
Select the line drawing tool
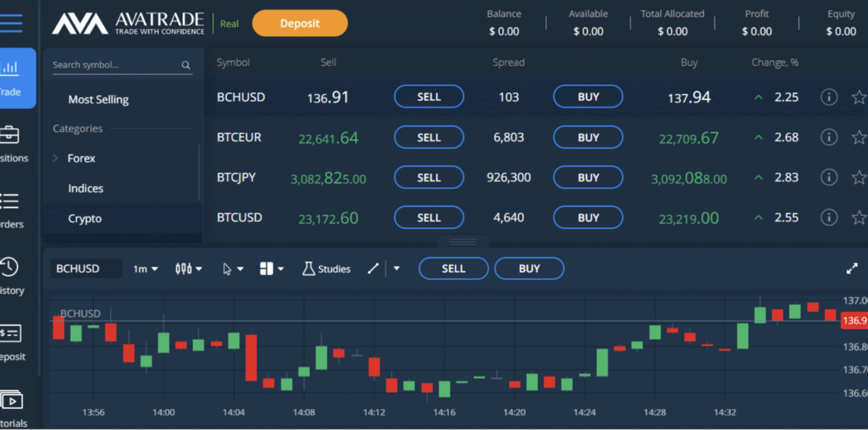point(373,269)
